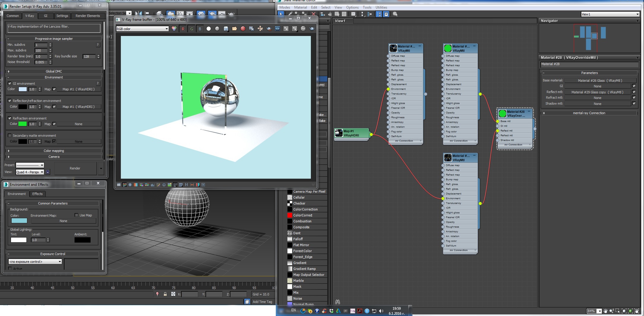Click the GI environment Map #1 (VRayHDRI) button
This screenshot has width=644, height=316.
coord(79,89)
